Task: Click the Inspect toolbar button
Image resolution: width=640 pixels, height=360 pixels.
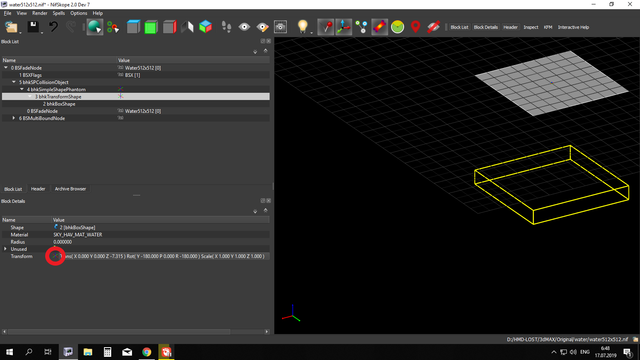Action: pyautogui.click(x=531, y=27)
